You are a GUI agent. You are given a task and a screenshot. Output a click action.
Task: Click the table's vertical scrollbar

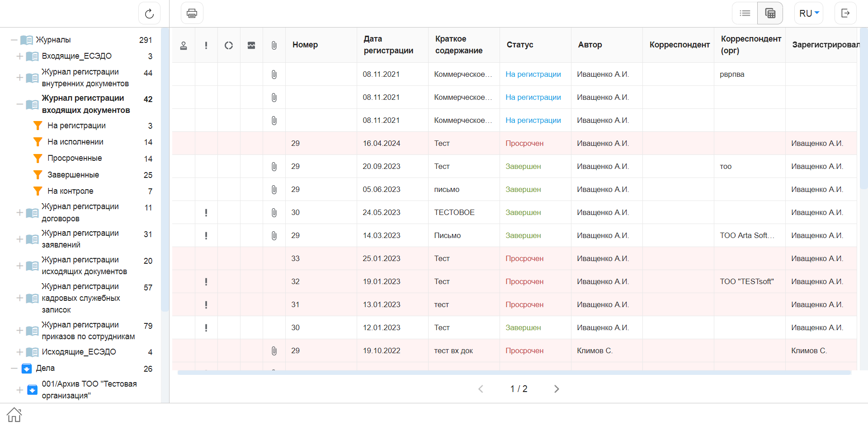coord(863,108)
